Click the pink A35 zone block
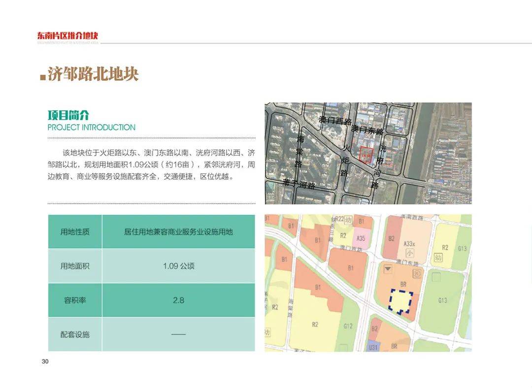This screenshot has height=392, width=532. [361, 238]
